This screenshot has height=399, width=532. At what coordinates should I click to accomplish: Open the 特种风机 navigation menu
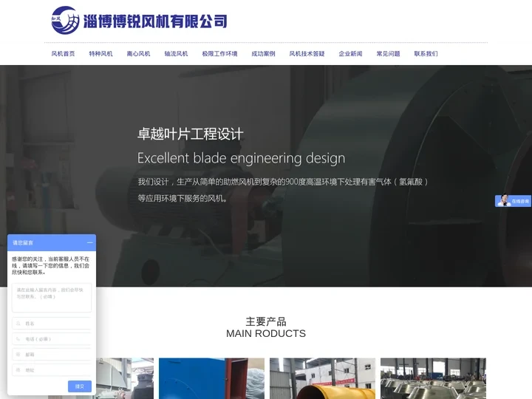click(x=100, y=54)
